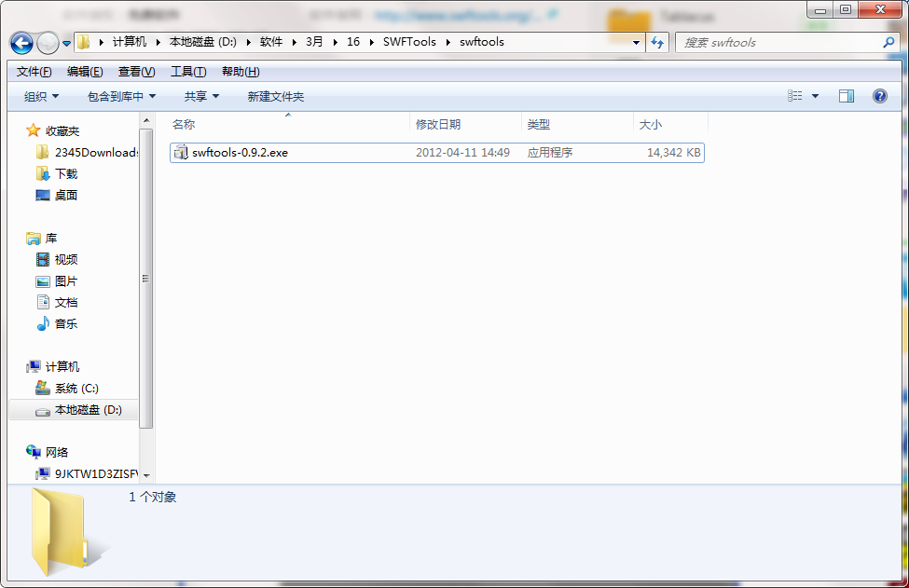The image size is (909, 588).
Task: Select the swftools-0.9.2.exe application icon
Action: (180, 152)
